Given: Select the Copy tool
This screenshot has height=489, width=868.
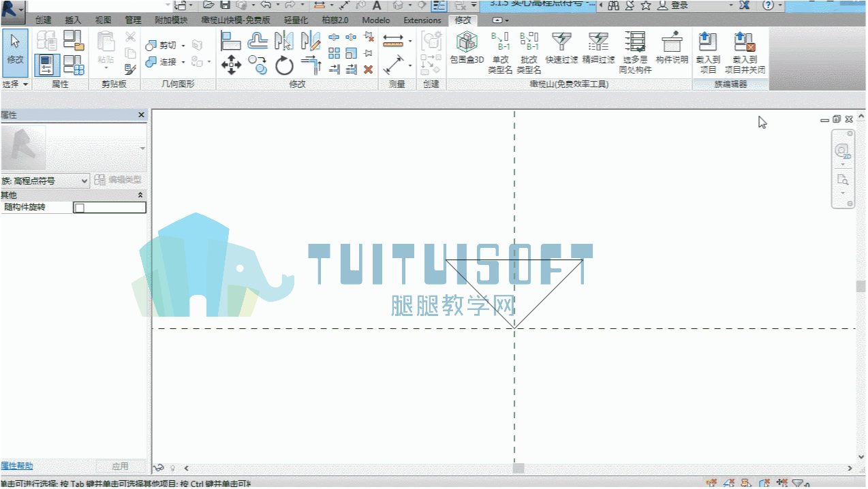Looking at the screenshot, I should pyautogui.click(x=258, y=65).
